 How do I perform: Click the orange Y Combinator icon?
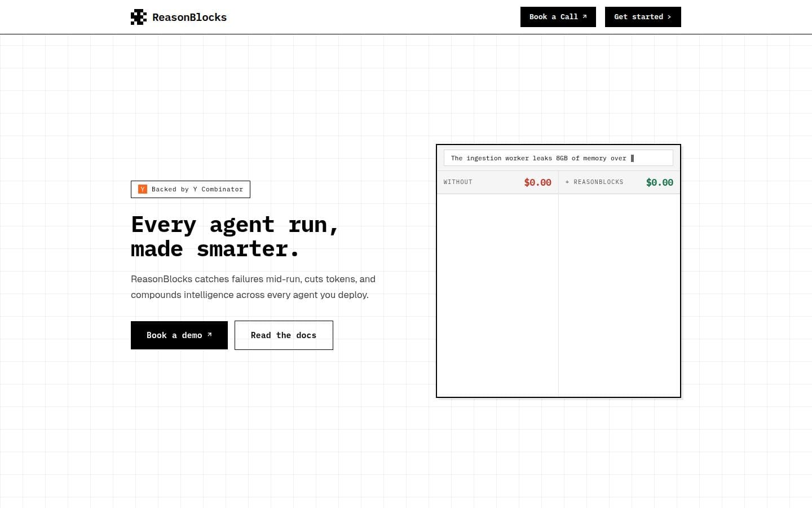143,189
